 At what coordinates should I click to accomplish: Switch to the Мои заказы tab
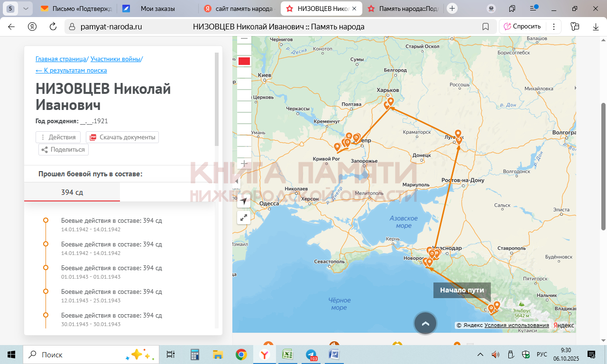pyautogui.click(x=157, y=9)
